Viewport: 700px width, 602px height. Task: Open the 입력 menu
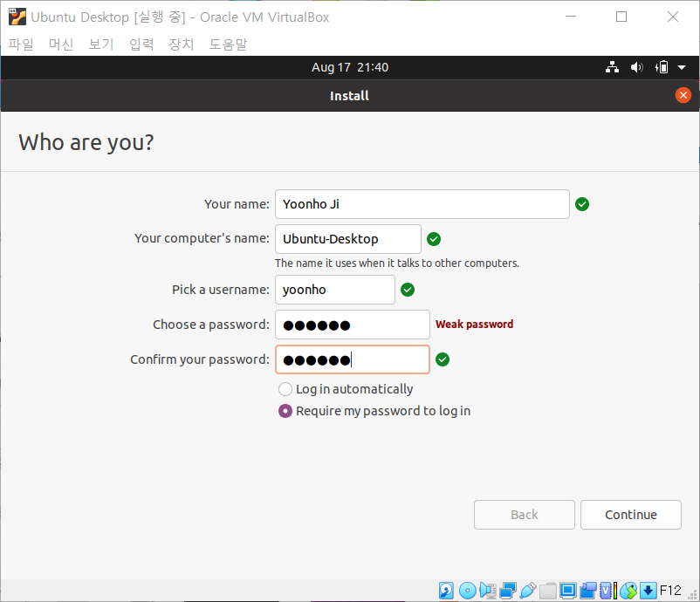(x=141, y=44)
